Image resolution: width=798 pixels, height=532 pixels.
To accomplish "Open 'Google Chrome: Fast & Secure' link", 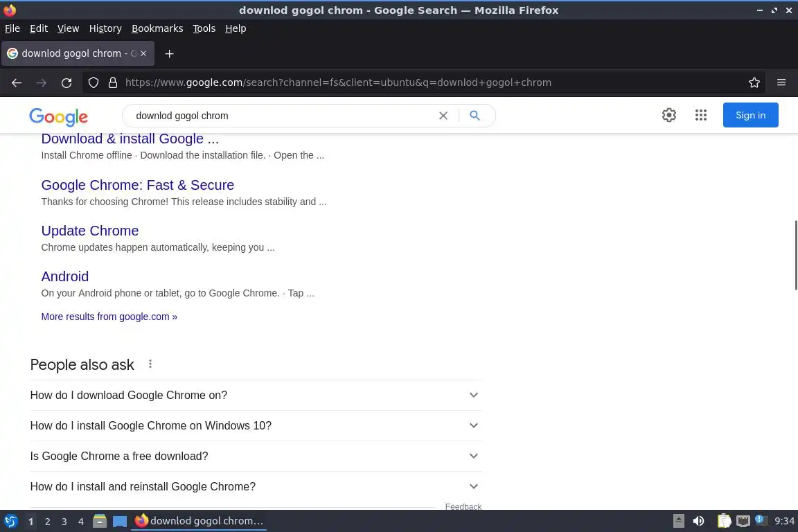I will 137,185.
